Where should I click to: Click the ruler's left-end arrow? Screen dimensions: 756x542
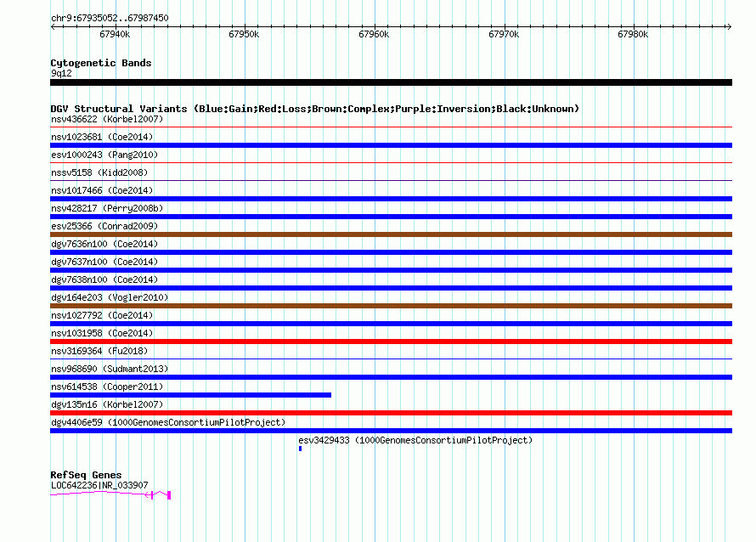[54, 26]
